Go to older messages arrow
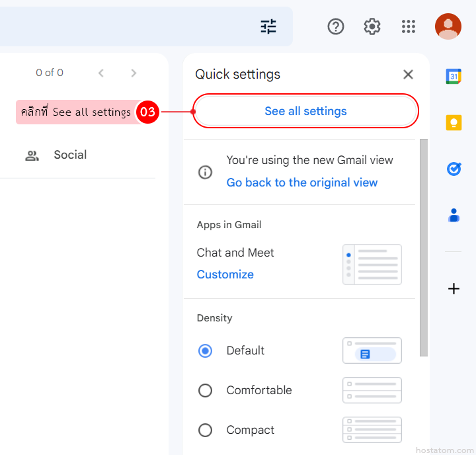 134,73
